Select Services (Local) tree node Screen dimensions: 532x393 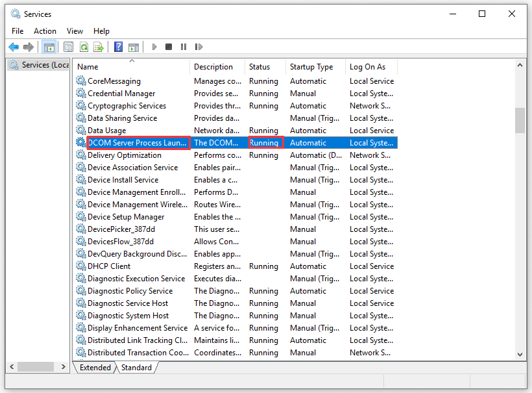tap(39, 64)
